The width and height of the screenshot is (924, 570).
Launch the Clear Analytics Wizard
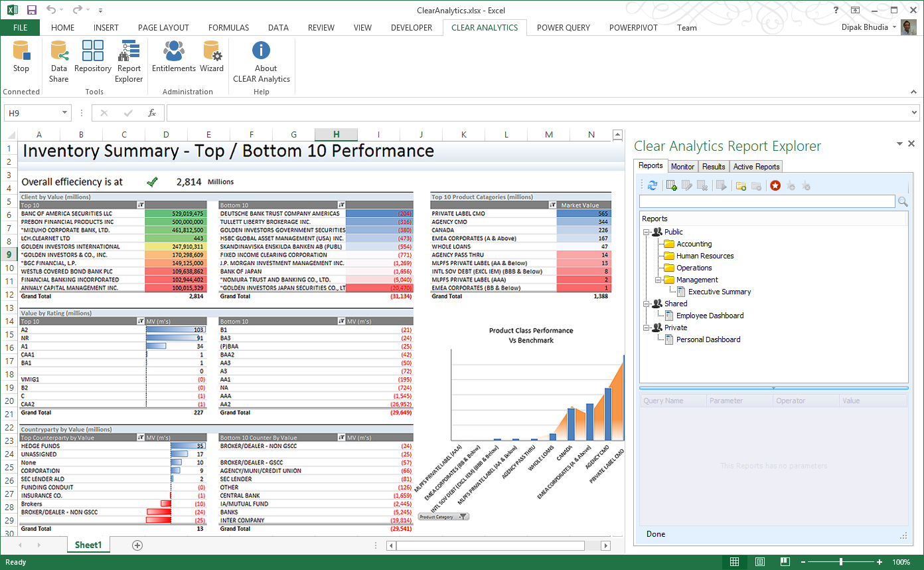coord(212,60)
